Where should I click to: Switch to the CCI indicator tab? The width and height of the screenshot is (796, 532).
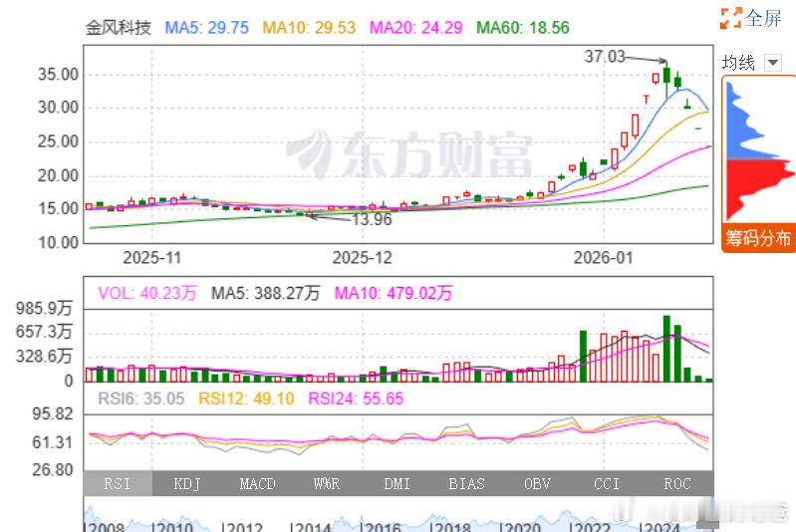coord(607,484)
